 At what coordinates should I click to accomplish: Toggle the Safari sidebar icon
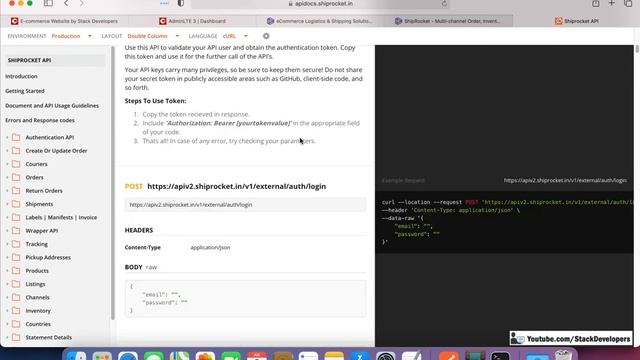(x=48, y=3)
